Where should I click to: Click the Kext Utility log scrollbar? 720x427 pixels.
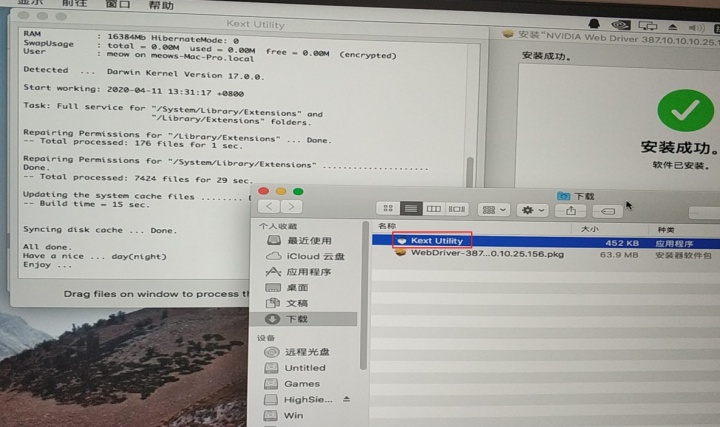470,172
